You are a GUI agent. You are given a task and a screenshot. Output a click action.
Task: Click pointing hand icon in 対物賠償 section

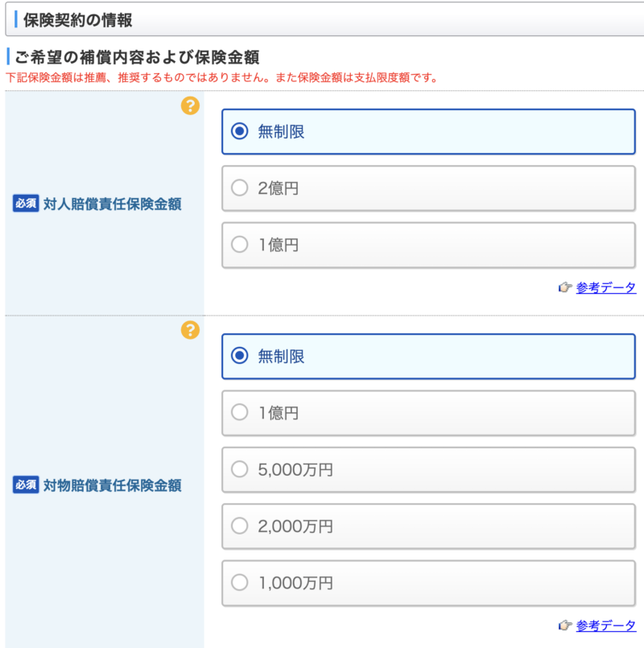565,625
